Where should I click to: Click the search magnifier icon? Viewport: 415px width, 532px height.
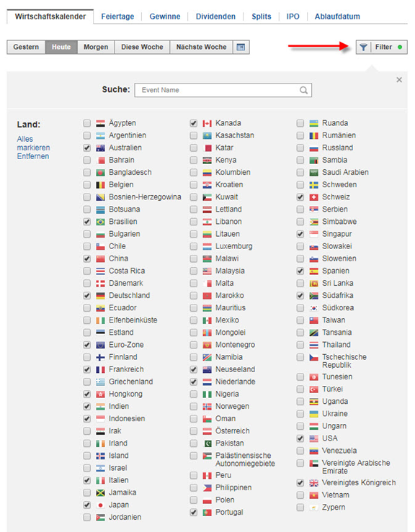pos(303,90)
